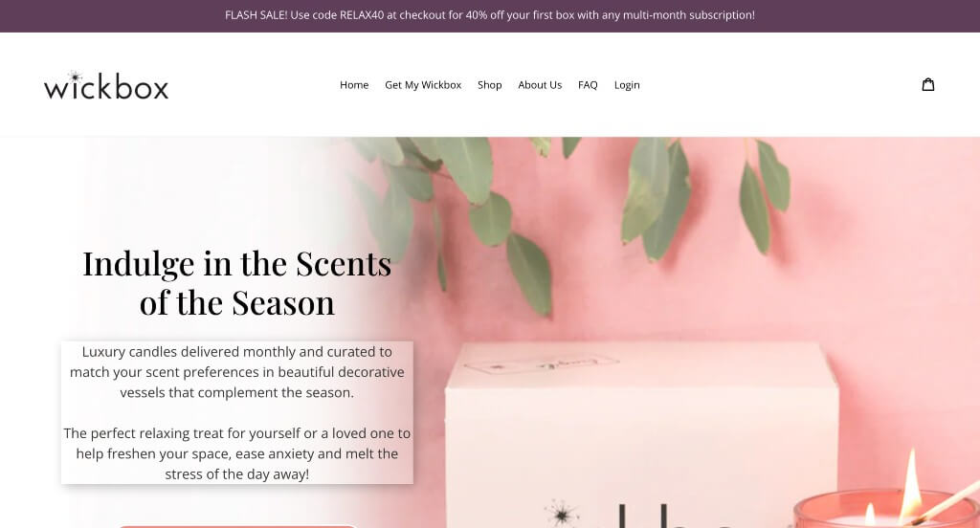Click the Login link
Viewport: 980px width, 528px height.
(x=627, y=85)
